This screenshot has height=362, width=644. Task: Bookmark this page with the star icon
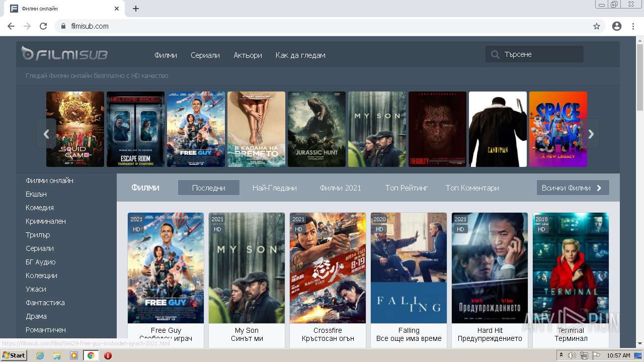597,26
